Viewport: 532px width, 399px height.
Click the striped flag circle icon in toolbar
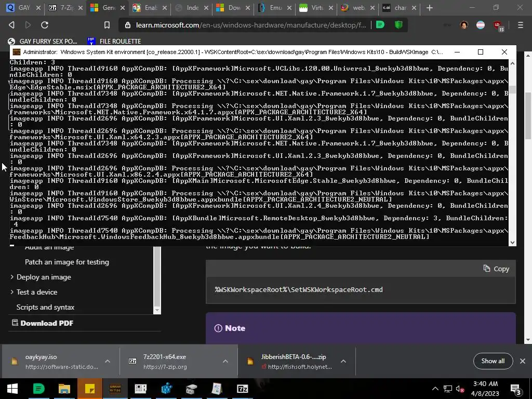click(x=481, y=25)
